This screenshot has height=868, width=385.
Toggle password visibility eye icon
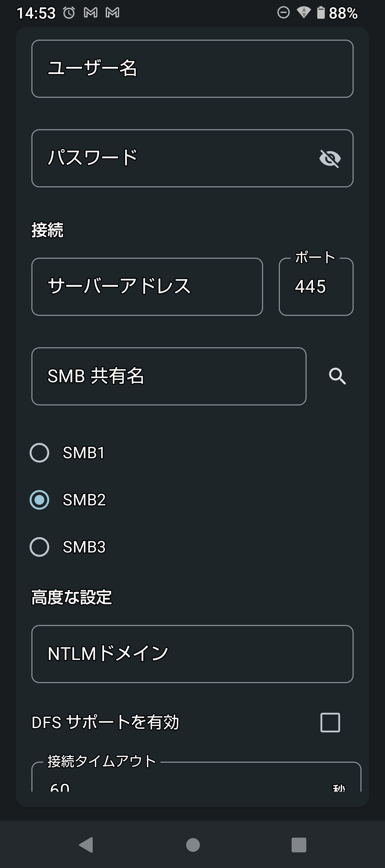click(x=330, y=158)
